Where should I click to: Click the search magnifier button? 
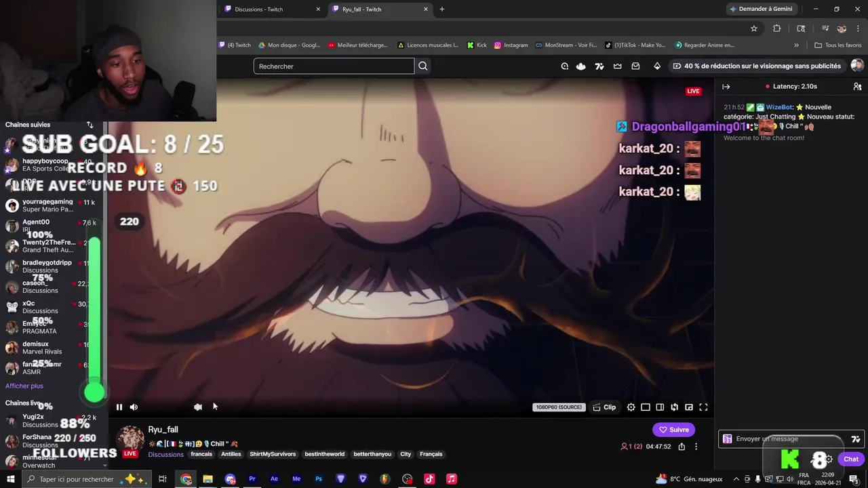click(422, 66)
